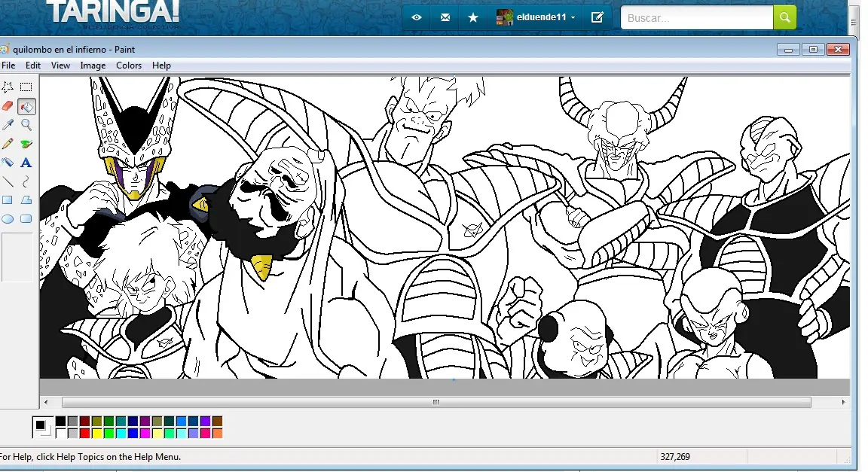Pick the magenta palette color
The width and height of the screenshot is (868, 472).
145,434
